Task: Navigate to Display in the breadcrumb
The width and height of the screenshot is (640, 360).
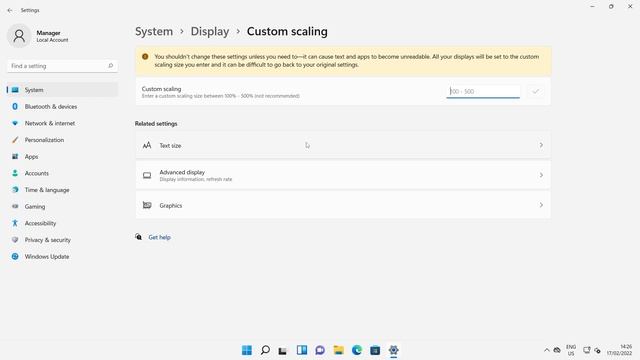Action: 210,31
